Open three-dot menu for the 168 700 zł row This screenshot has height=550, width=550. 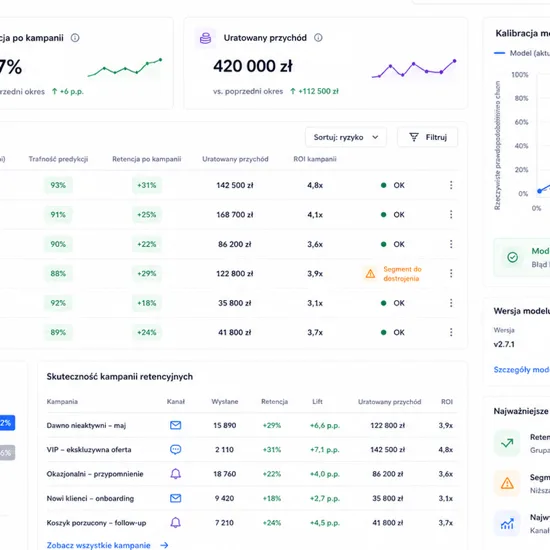coord(451,214)
